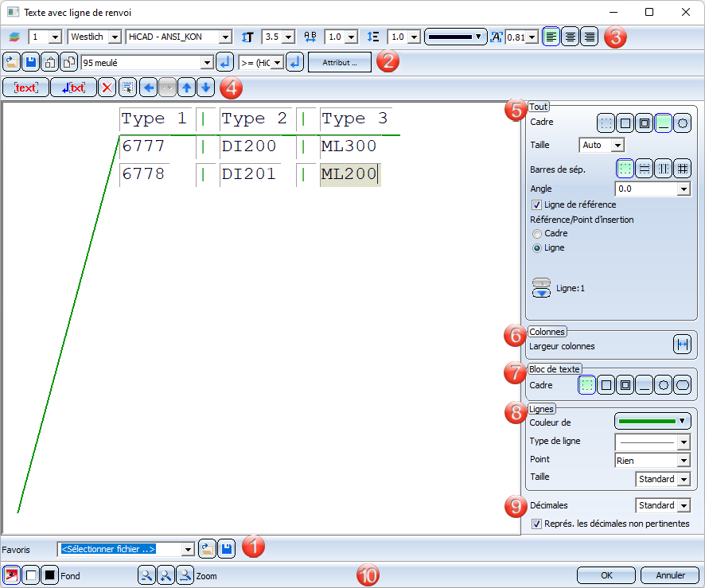Select the Cadre radio button under Référence/Point d'insertion
This screenshot has width=705, height=588.
pos(537,234)
